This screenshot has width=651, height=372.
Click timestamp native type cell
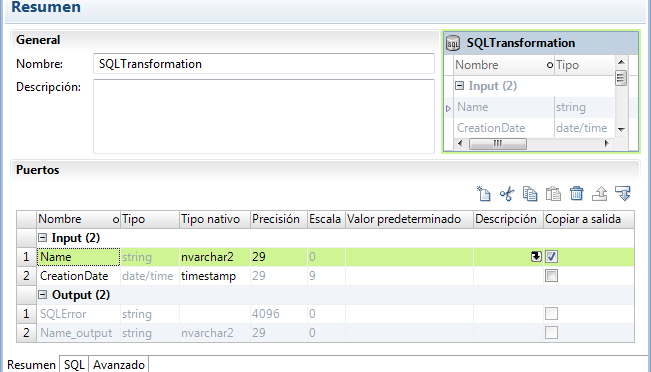point(215,276)
